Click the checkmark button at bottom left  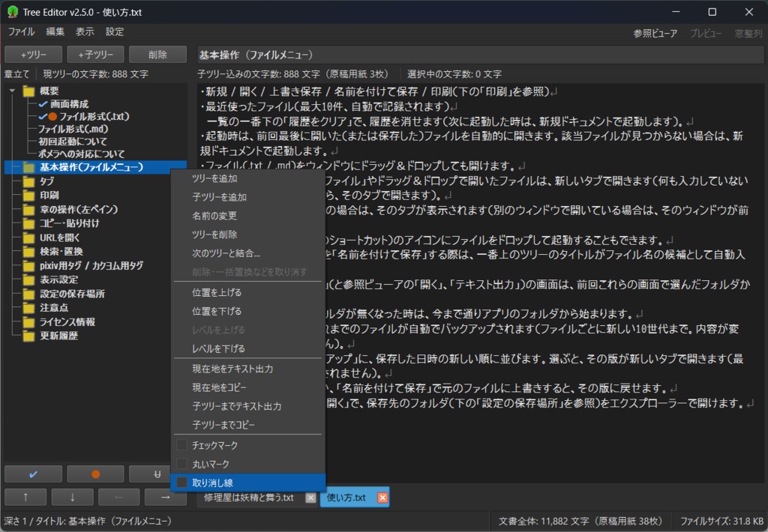33,474
